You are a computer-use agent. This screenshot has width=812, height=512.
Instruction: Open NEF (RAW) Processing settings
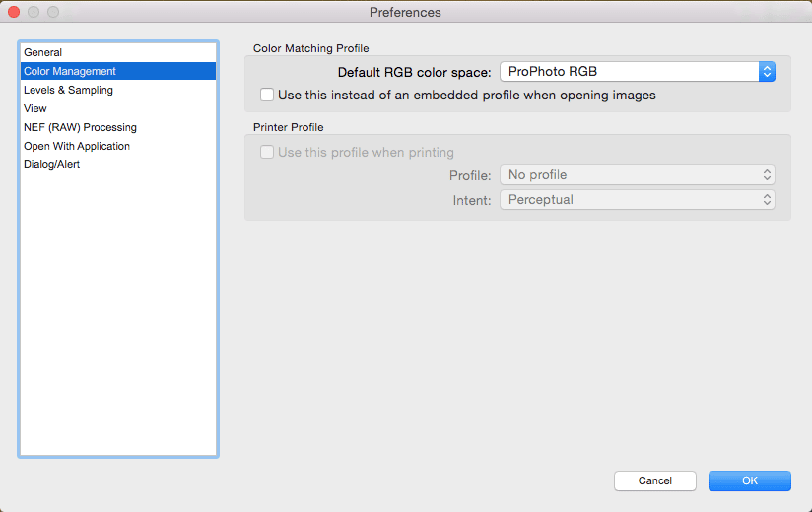[x=80, y=127]
